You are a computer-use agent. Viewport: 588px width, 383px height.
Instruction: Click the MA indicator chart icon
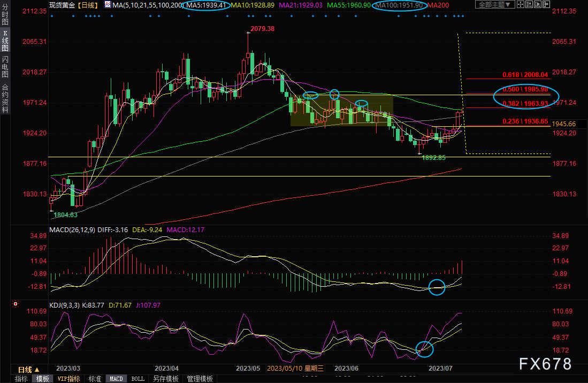point(108,5)
